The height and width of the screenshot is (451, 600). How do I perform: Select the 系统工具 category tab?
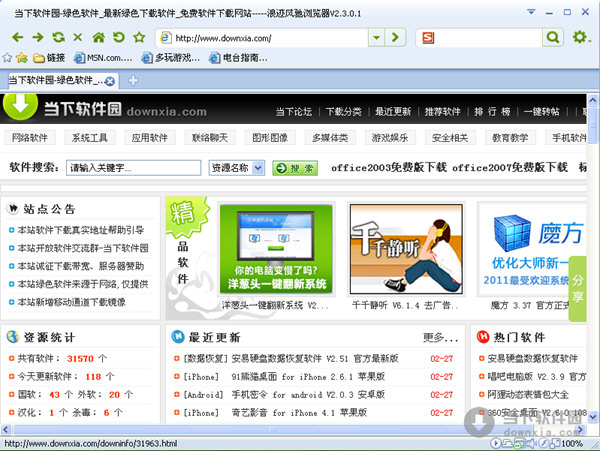[90, 138]
